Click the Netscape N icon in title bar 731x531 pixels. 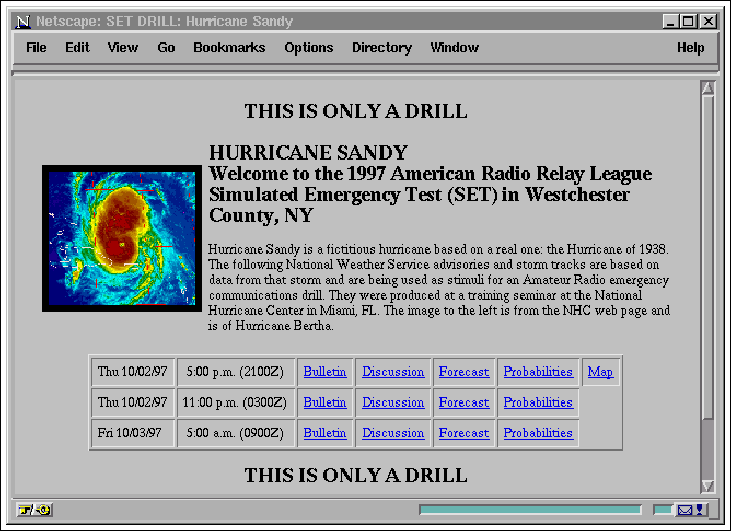23,21
